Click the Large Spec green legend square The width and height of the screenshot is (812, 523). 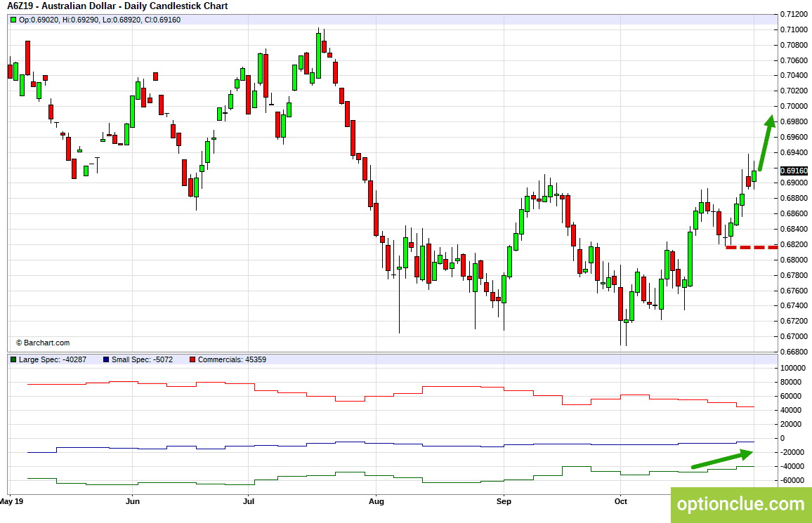click(13, 359)
